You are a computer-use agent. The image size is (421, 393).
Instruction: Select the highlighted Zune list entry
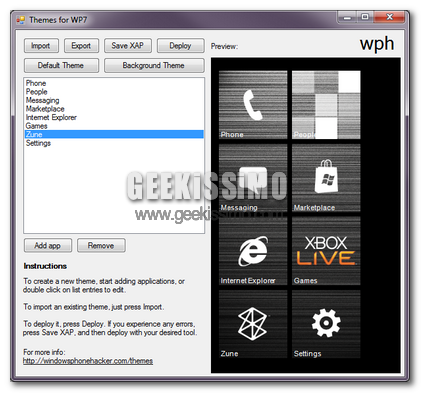[114, 134]
